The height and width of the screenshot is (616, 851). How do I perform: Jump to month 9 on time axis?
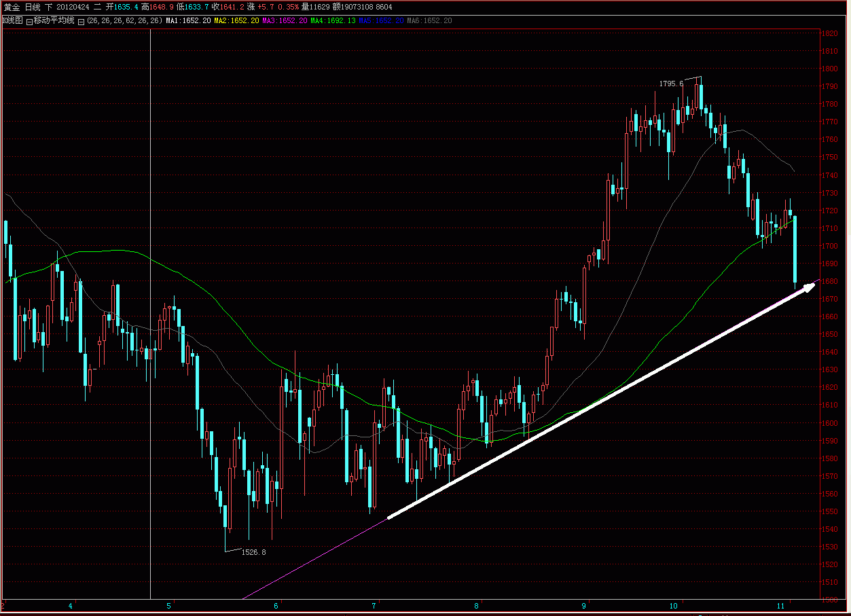(x=583, y=604)
